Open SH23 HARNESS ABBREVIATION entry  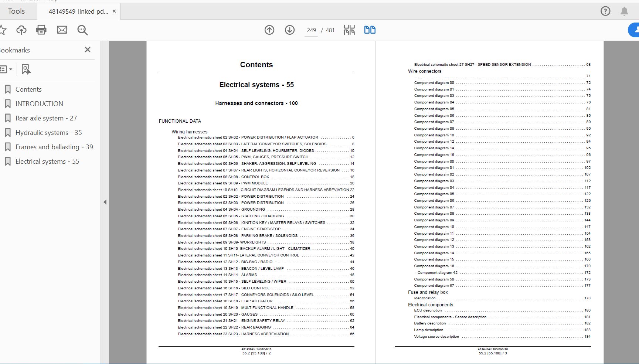pyautogui.click(x=266, y=334)
